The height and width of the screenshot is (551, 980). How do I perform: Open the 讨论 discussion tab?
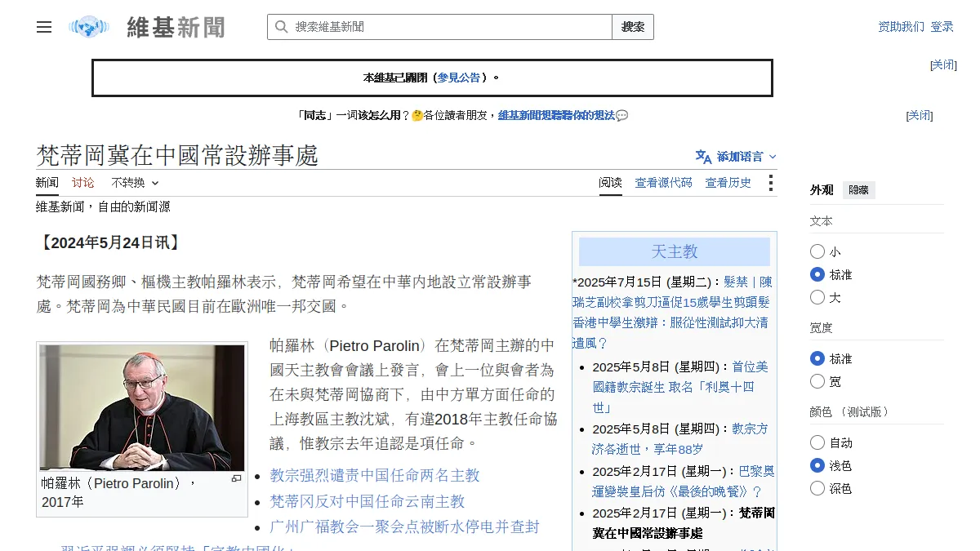(x=83, y=183)
